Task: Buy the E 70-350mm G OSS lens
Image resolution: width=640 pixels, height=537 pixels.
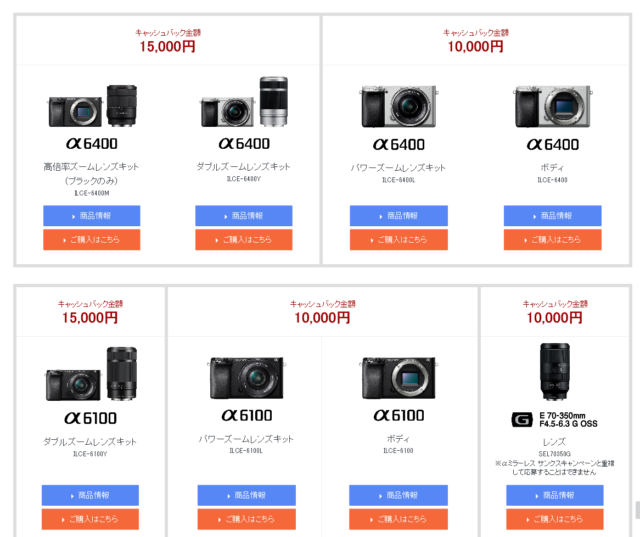Action: pyautogui.click(x=554, y=519)
